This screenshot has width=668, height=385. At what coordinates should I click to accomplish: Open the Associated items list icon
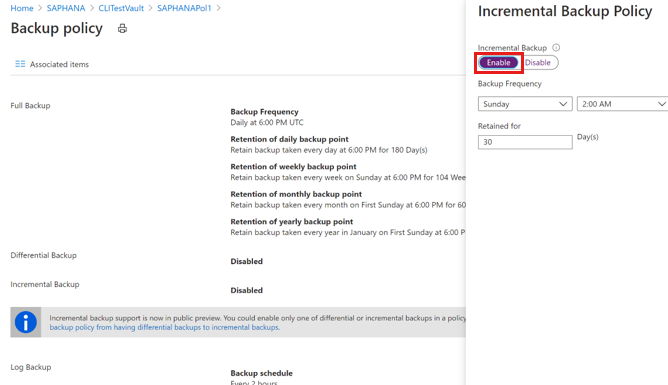click(x=20, y=64)
